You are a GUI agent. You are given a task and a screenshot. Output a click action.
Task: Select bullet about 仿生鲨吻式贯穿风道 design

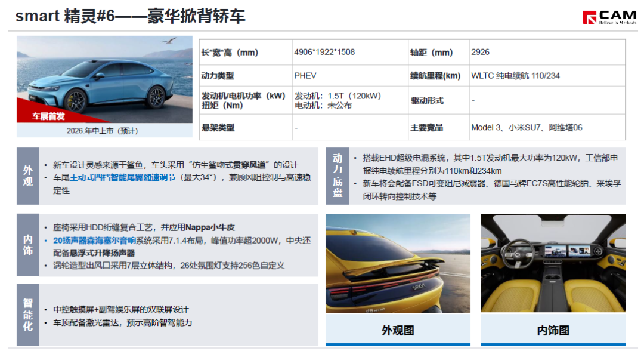point(175,165)
